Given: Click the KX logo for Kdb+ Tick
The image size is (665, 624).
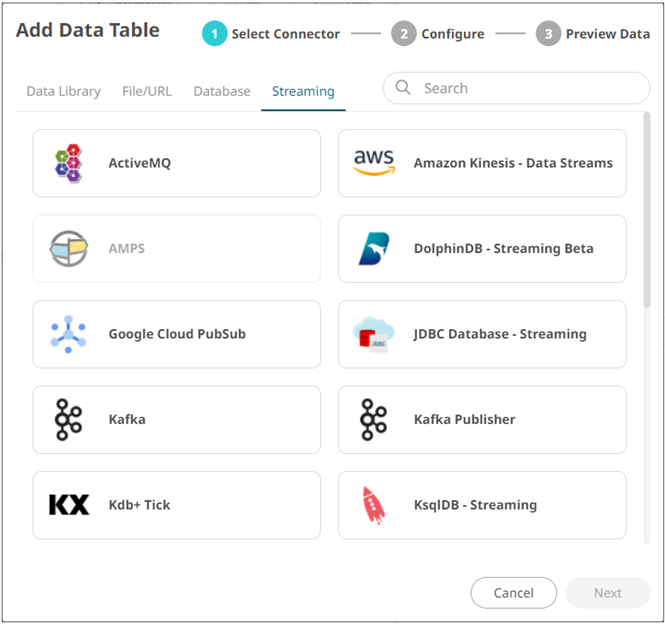Looking at the screenshot, I should tap(69, 505).
